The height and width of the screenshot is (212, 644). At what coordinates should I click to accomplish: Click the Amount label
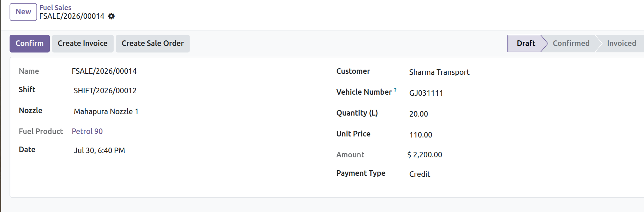350,155
